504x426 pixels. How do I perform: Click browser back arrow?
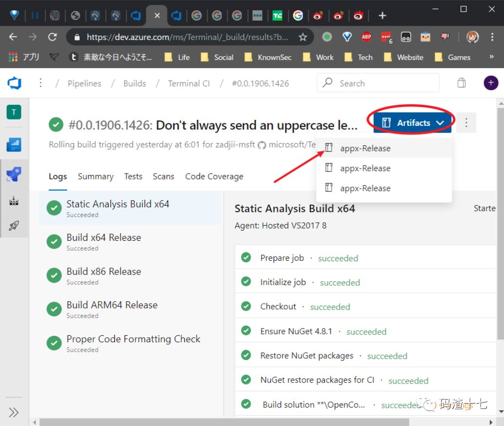point(13,37)
